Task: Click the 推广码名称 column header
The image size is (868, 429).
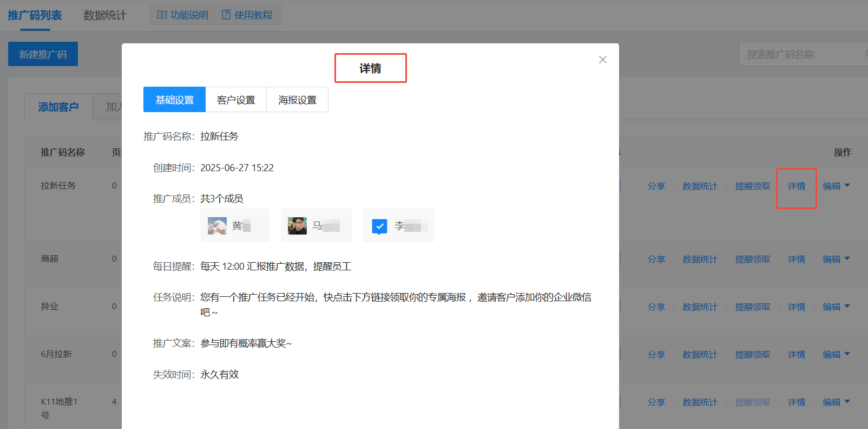Action: [x=63, y=152]
